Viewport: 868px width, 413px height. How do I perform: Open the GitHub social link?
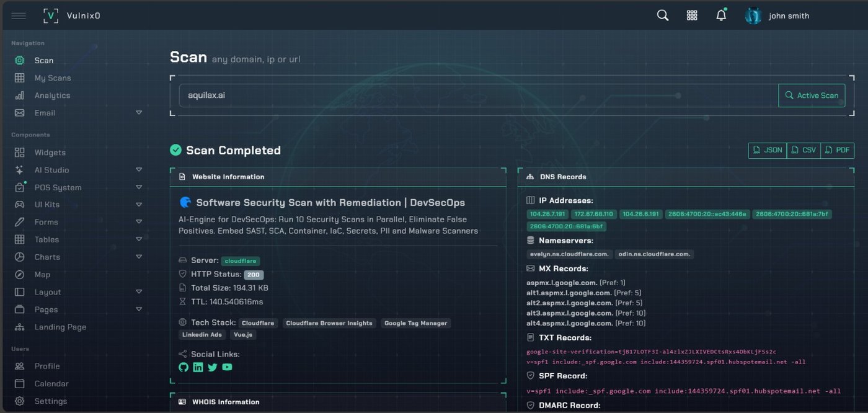[x=183, y=367]
